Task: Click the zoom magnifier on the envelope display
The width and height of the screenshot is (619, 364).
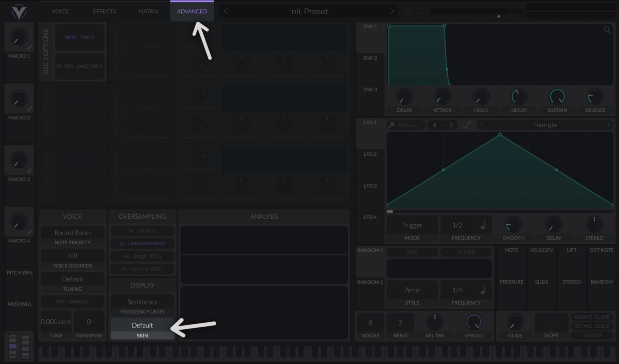Action: tap(607, 29)
